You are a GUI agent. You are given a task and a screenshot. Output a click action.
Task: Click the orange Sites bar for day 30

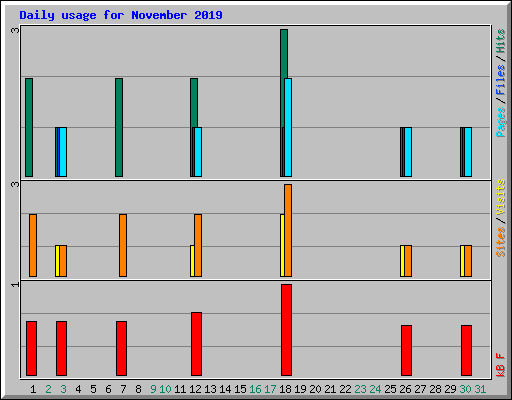pos(468,261)
